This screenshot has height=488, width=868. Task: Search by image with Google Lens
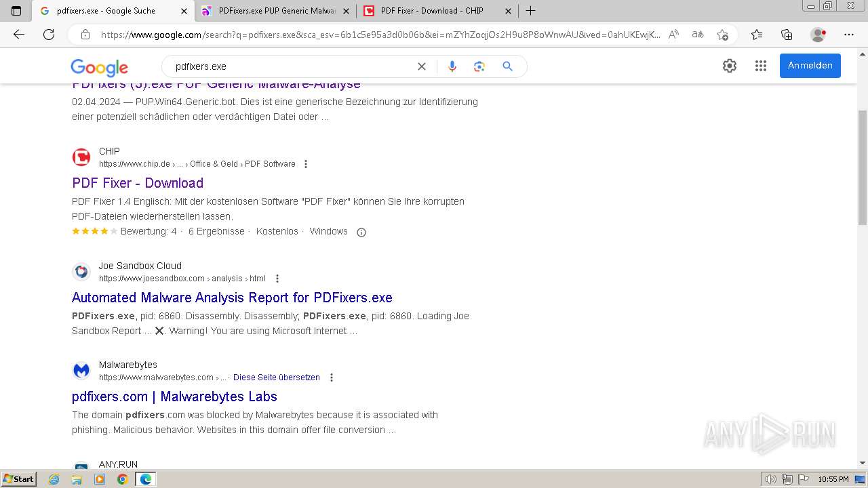(x=479, y=66)
